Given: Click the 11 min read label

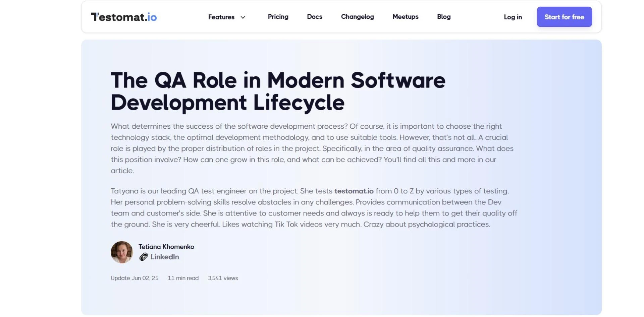Looking at the screenshot, I should 183,278.
